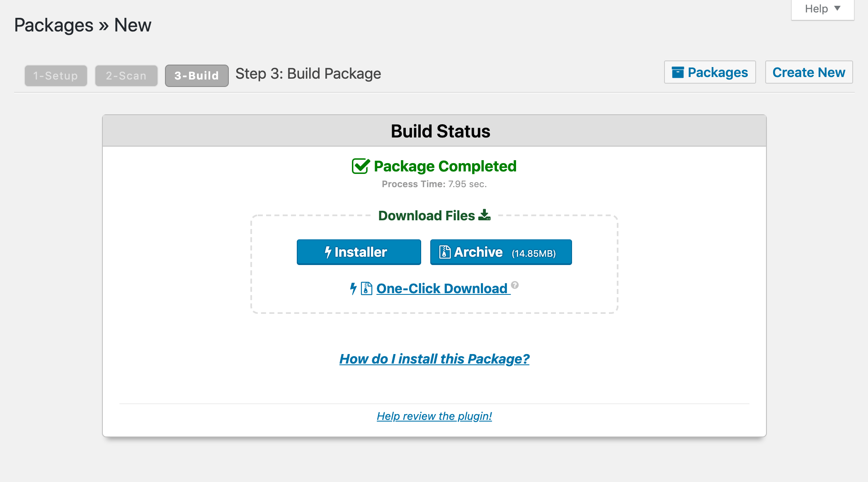The height and width of the screenshot is (482, 868).
Task: Click the zip file icon on Archive button
Action: pyautogui.click(x=445, y=252)
